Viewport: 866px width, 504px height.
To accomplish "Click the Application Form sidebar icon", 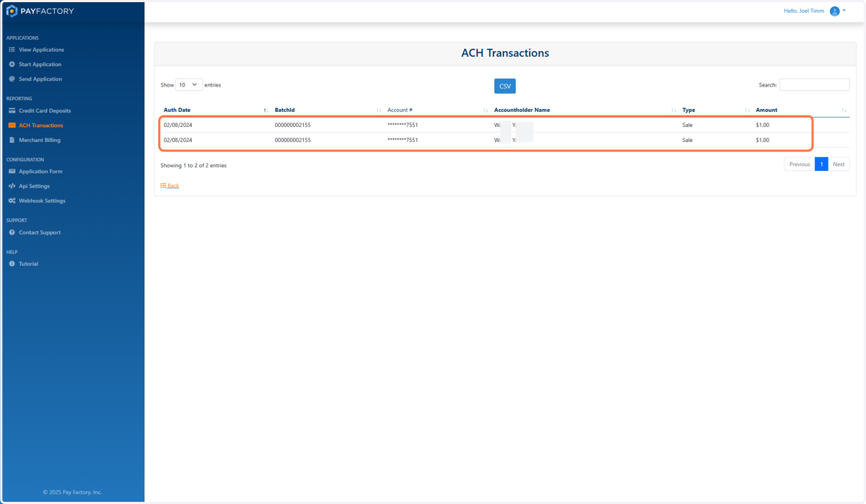I will 12,172.
